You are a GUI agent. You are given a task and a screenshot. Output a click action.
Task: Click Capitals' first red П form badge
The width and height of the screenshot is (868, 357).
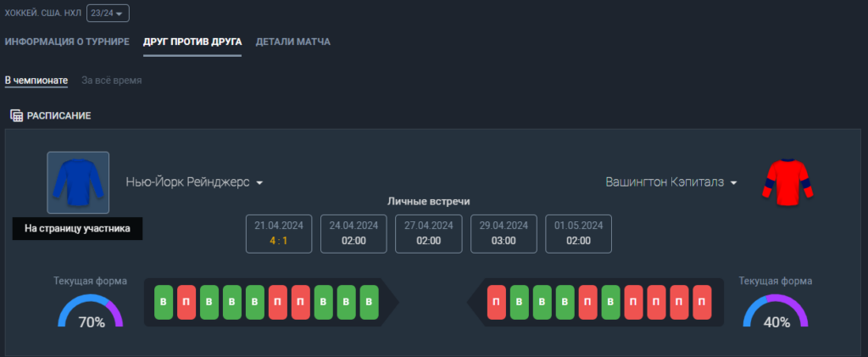click(497, 302)
